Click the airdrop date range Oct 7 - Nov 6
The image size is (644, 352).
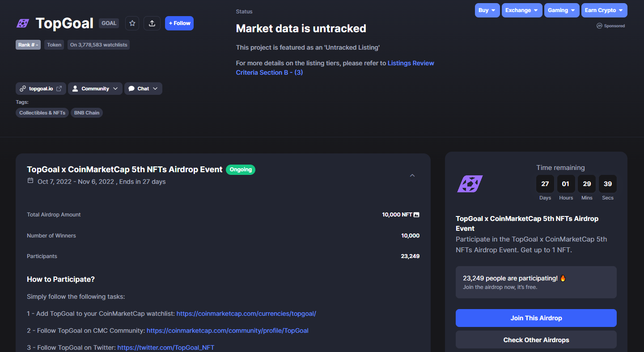pyautogui.click(x=76, y=182)
